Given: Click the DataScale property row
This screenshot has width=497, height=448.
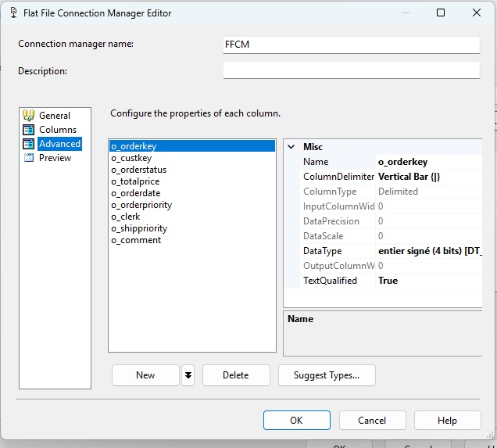Looking at the screenshot, I should pyautogui.click(x=392, y=236).
